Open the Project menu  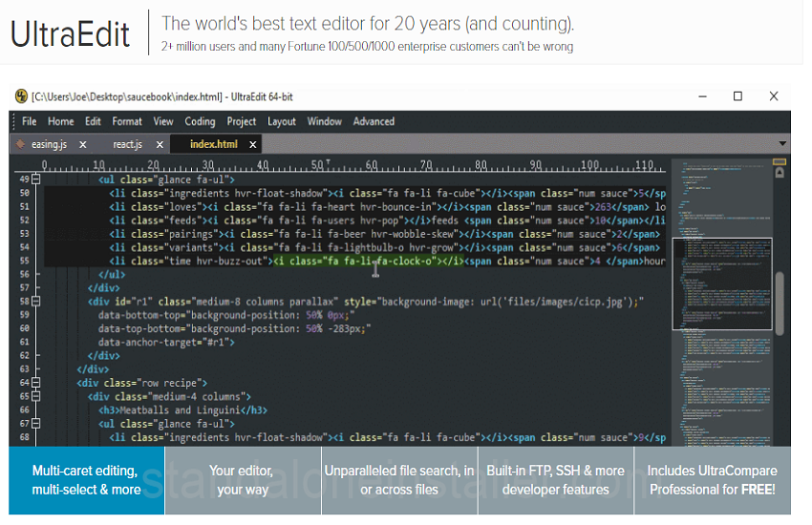tap(242, 121)
